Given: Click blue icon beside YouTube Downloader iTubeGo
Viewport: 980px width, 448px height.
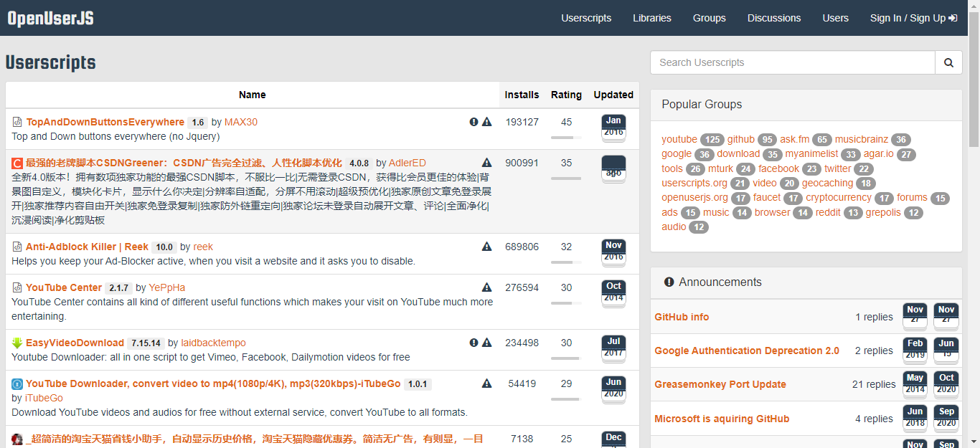Looking at the screenshot, I should coord(17,383).
